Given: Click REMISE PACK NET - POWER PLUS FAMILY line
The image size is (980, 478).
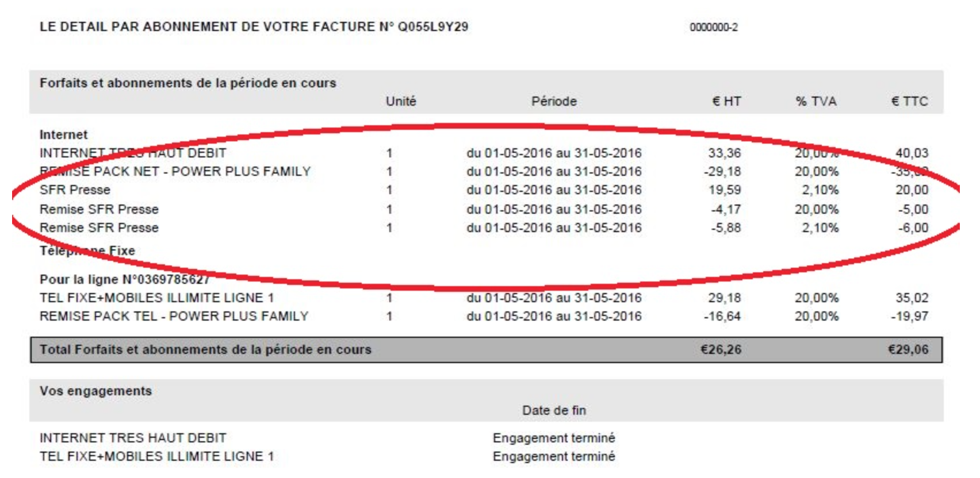Looking at the screenshot, I should (x=175, y=172).
